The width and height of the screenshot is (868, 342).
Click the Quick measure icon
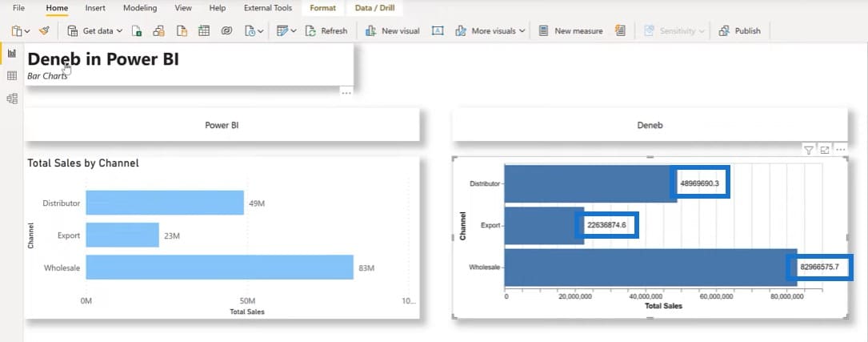620,31
